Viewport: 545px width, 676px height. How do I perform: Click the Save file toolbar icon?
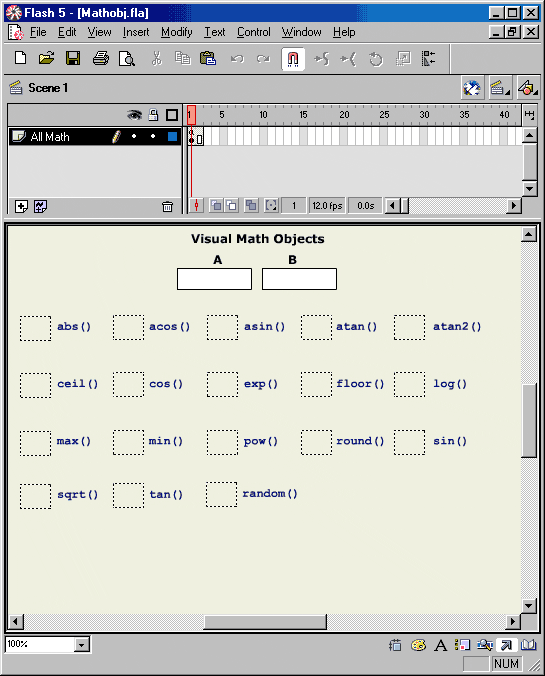[73, 58]
